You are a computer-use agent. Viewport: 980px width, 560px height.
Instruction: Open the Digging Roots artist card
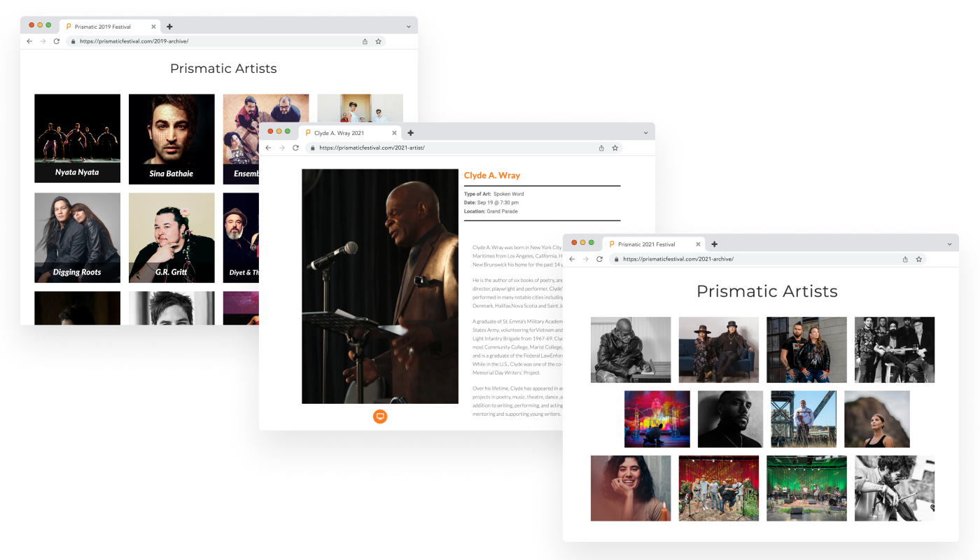point(77,238)
